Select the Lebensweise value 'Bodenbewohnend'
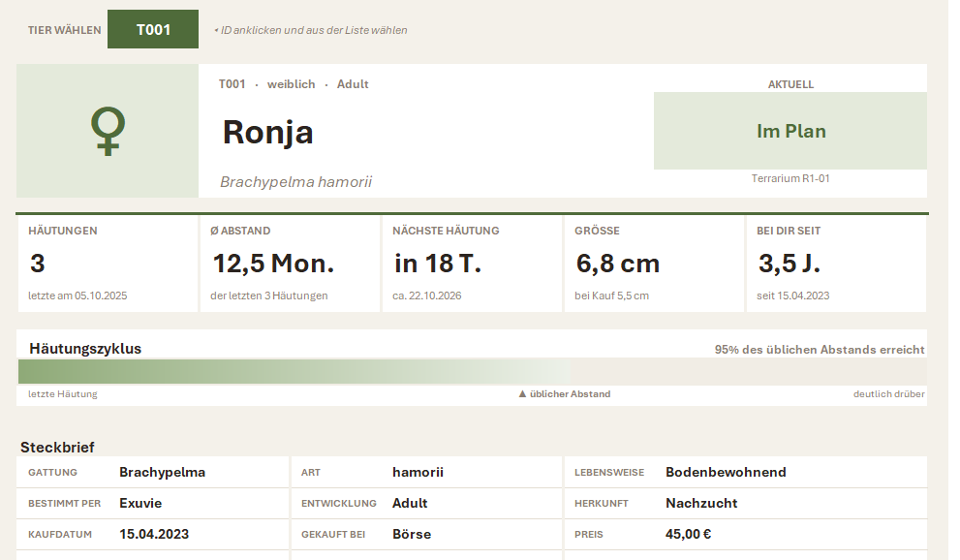This screenshot has height=560, width=960. coord(726,473)
